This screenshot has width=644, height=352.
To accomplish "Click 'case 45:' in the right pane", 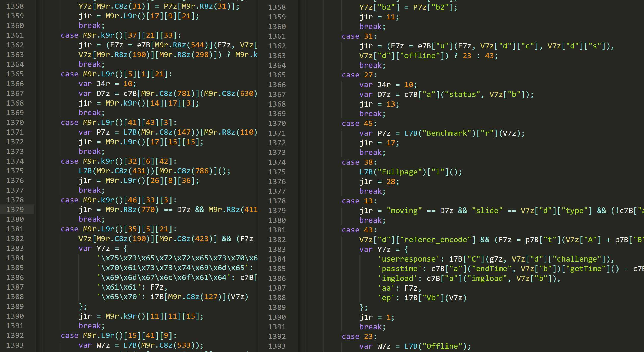I will point(359,123).
